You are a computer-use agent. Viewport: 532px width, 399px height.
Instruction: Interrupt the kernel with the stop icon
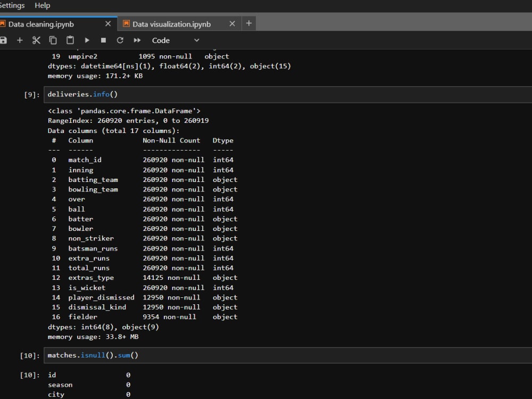coord(104,40)
